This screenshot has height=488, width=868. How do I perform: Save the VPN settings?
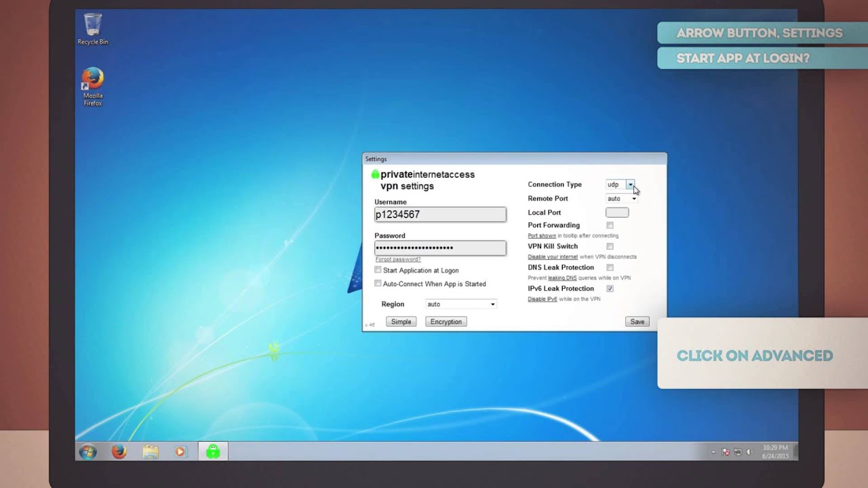(637, 322)
